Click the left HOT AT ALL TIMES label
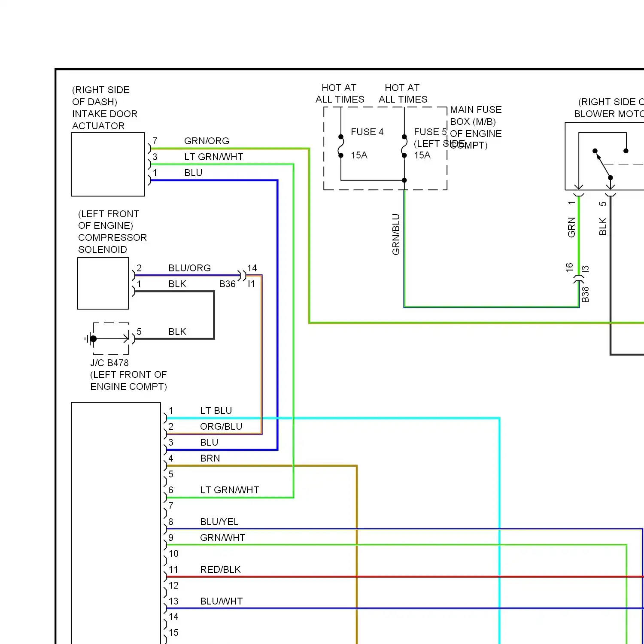Image resolution: width=644 pixels, height=644 pixels. pyautogui.click(x=340, y=94)
